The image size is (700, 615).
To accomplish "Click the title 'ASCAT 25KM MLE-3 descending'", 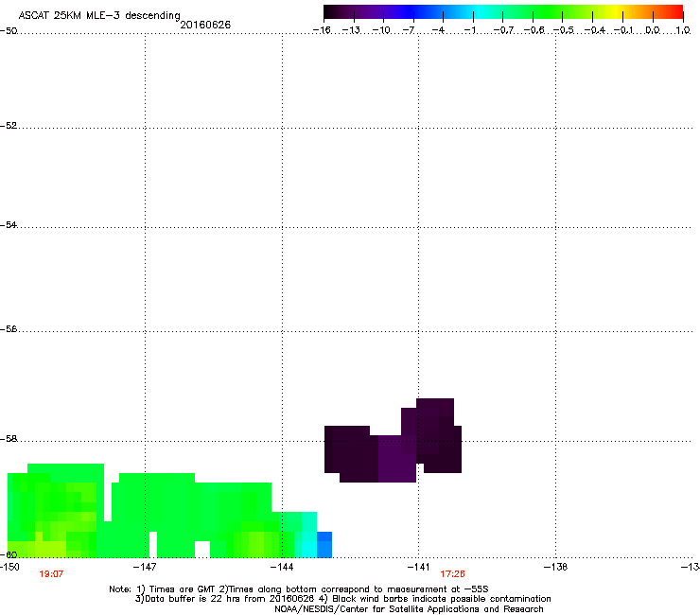I will (x=99, y=15).
